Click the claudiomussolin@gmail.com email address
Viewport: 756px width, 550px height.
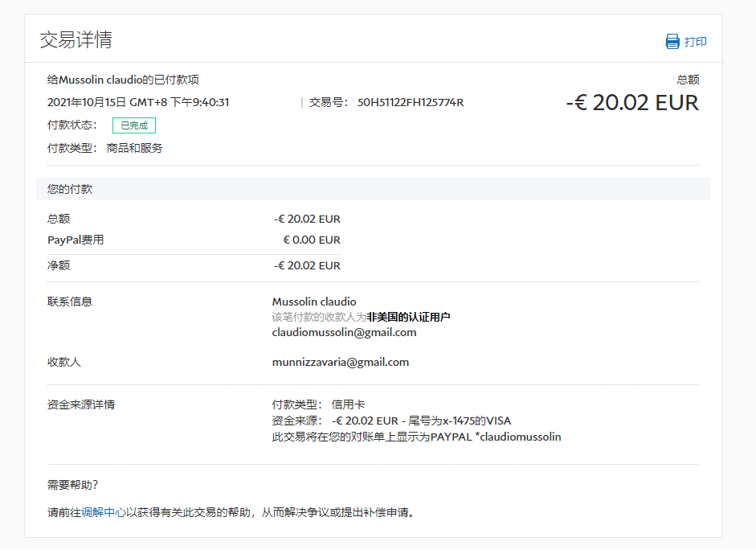pyautogui.click(x=344, y=332)
